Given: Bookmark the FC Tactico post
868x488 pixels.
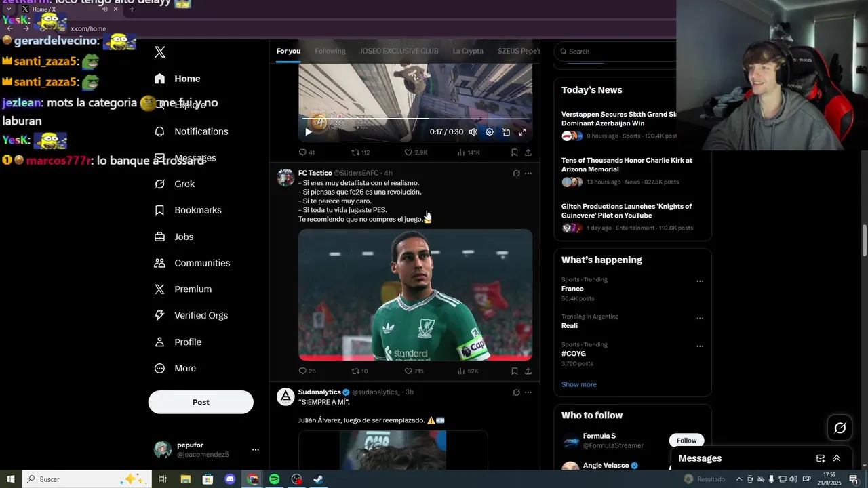Looking at the screenshot, I should tap(515, 371).
